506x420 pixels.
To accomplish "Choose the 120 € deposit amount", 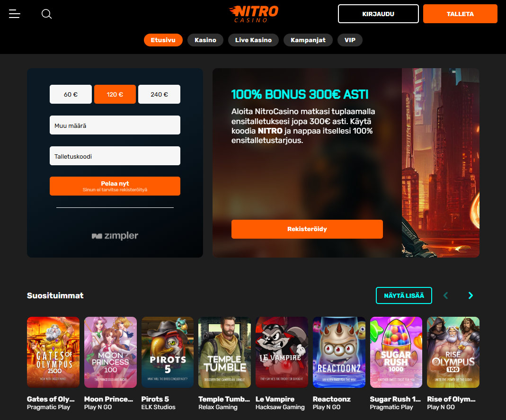I will tap(115, 94).
